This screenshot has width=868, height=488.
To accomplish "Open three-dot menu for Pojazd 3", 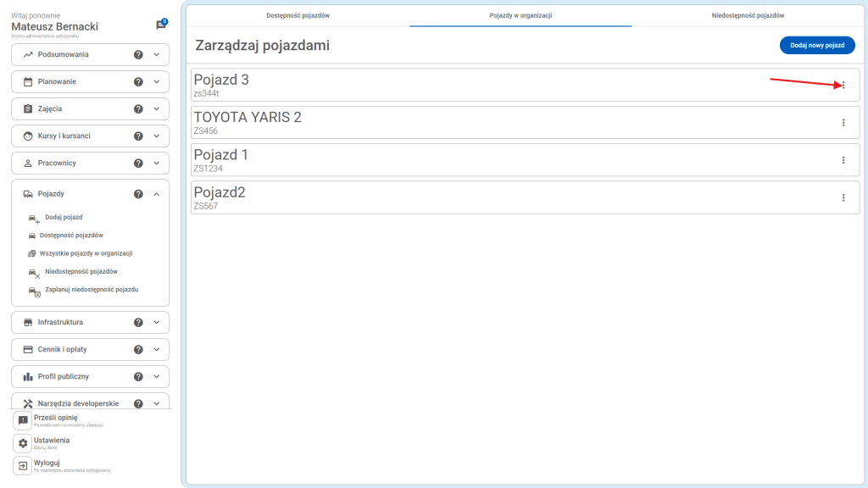I will pos(843,85).
